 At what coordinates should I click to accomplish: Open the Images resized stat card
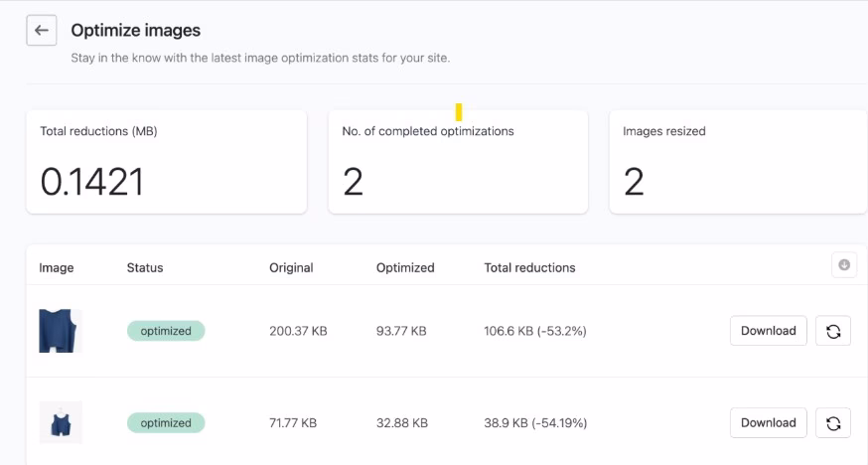click(737, 161)
